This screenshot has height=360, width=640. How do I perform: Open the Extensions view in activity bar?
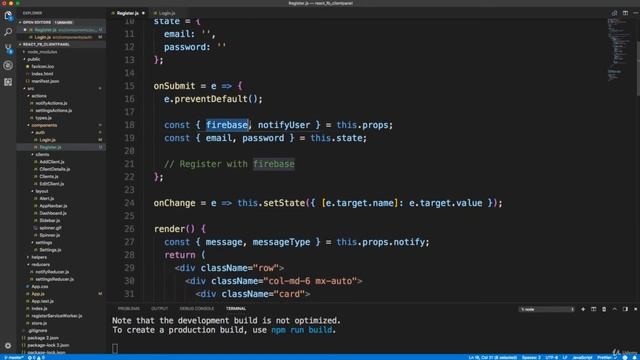click(x=8, y=82)
